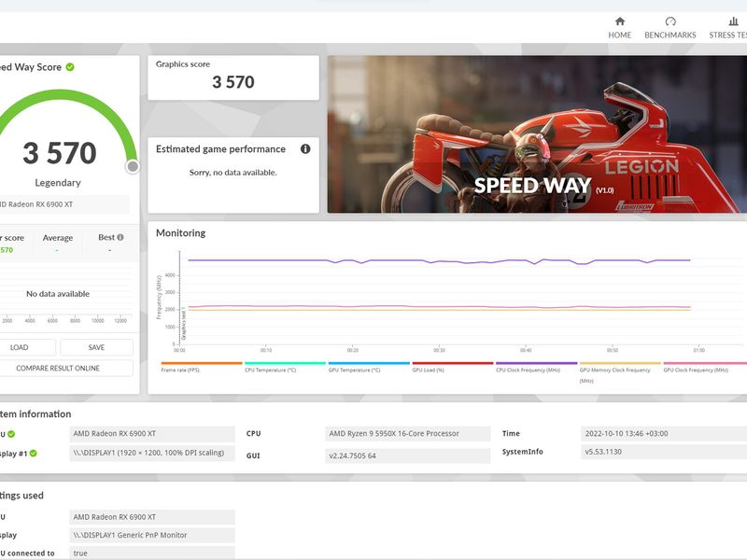
Task: Click the Average score column label
Action: (58, 238)
